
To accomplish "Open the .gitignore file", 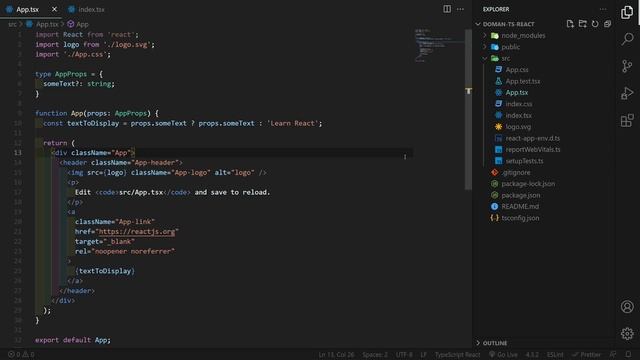I will coord(516,172).
